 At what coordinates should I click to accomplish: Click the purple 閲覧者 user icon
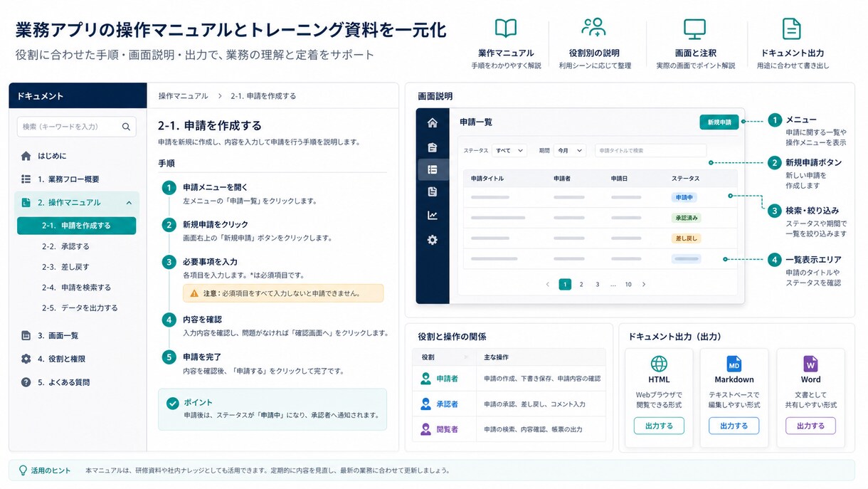tap(425, 429)
